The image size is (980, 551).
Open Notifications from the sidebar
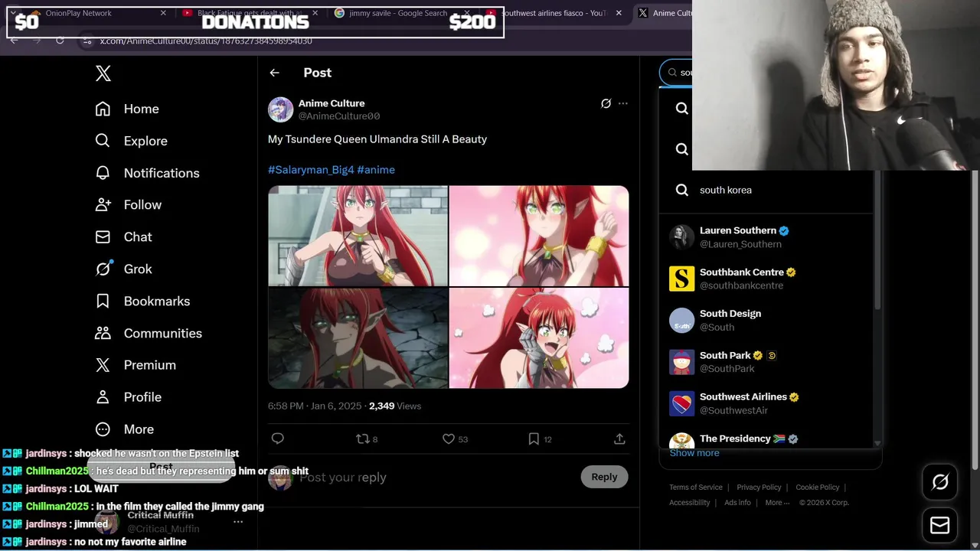pos(147,173)
